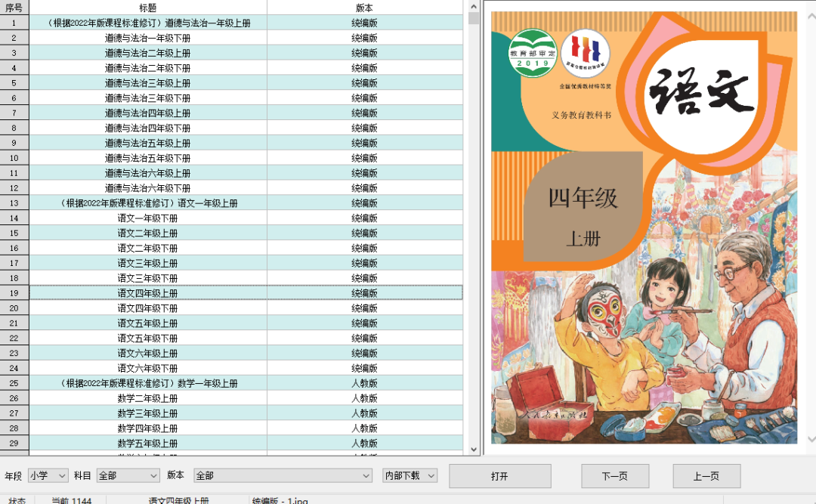816x504 pixels.
Task: Click the 序号 column header
Action: [14, 8]
